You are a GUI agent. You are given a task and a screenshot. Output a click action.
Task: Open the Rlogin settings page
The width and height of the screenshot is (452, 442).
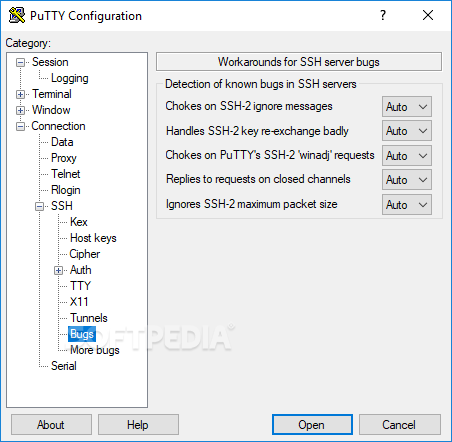(x=66, y=190)
